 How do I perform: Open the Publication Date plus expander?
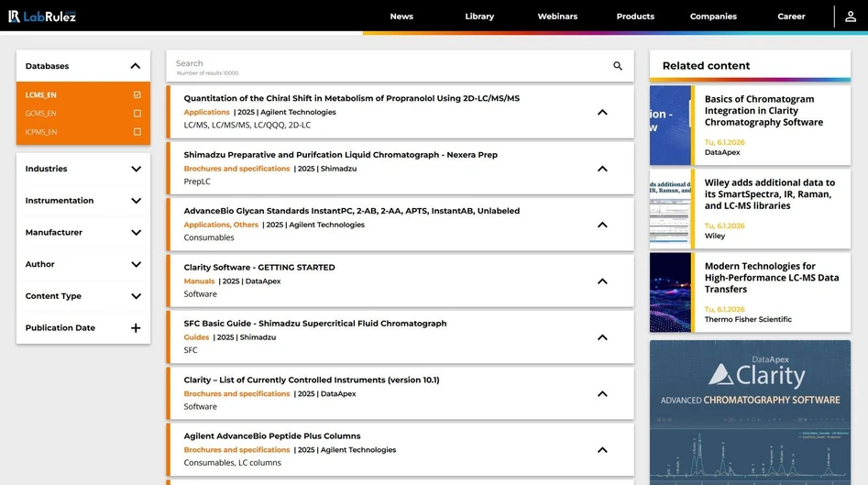pos(136,327)
